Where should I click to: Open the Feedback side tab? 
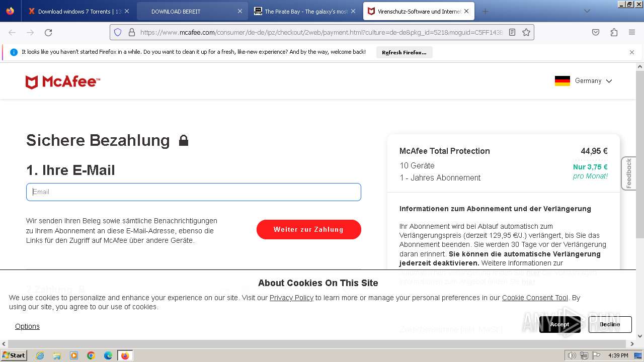(628, 173)
